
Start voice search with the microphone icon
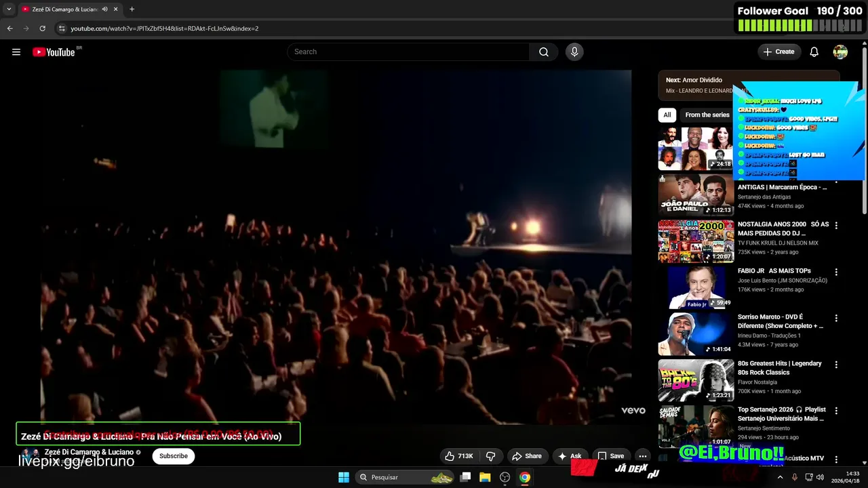tap(574, 52)
